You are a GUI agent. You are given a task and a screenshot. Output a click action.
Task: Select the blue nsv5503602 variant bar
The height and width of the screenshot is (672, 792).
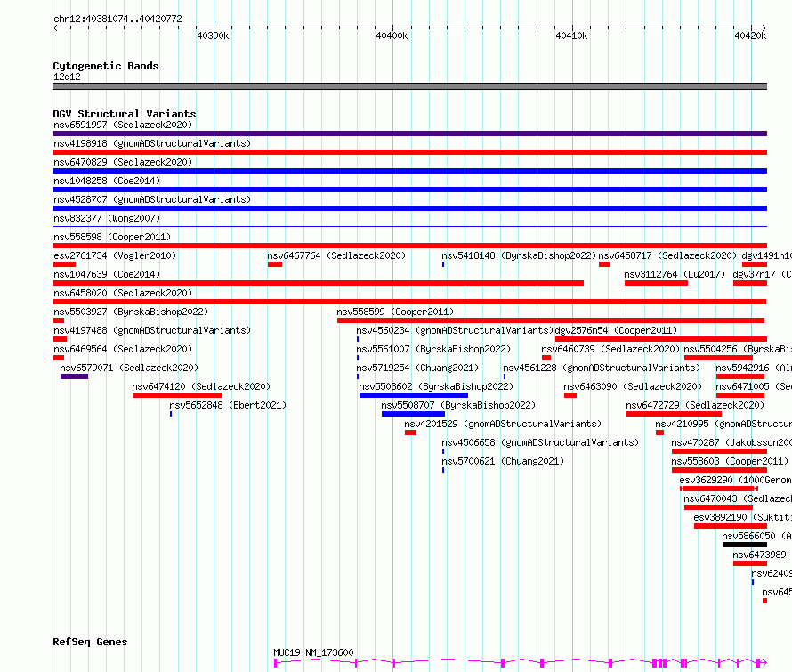coord(414,395)
